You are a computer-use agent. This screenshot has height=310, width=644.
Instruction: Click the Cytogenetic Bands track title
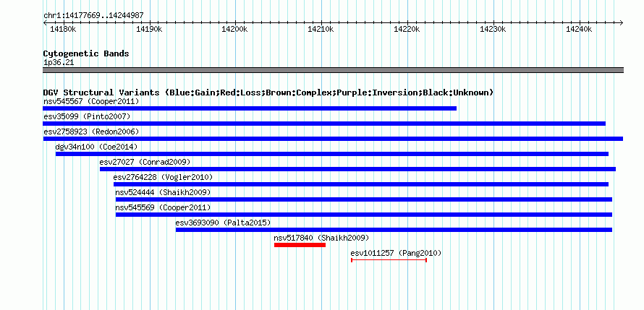point(86,53)
